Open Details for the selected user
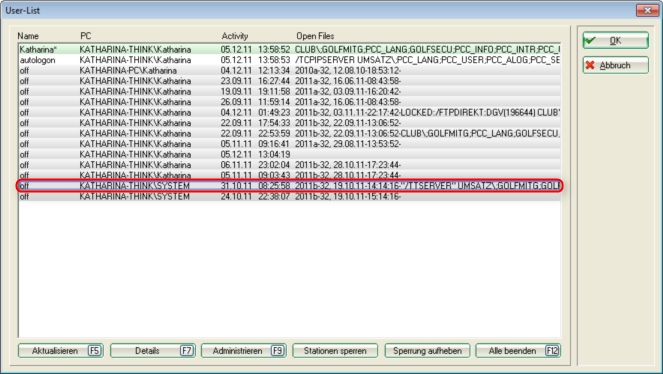This screenshot has width=663, height=374. click(152, 351)
